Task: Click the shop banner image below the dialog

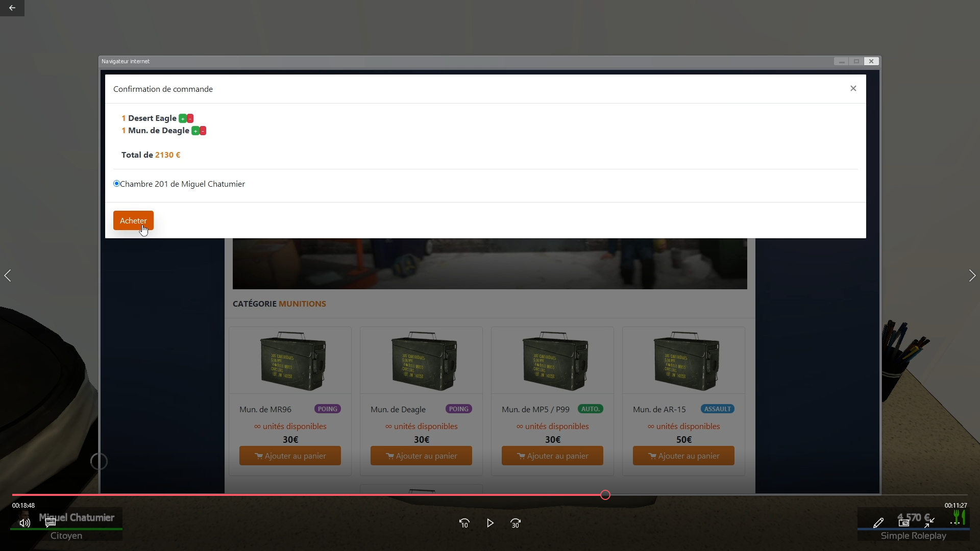Action: tap(490, 264)
